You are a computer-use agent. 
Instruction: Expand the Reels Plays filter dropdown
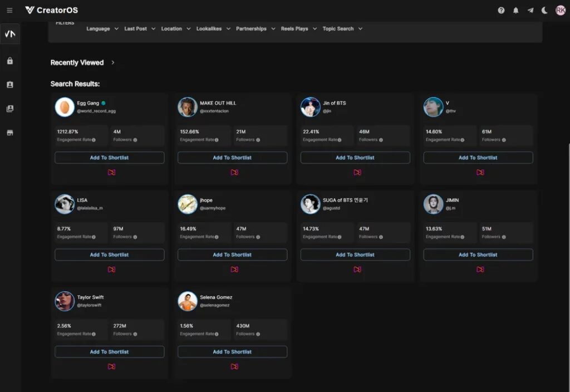click(299, 29)
